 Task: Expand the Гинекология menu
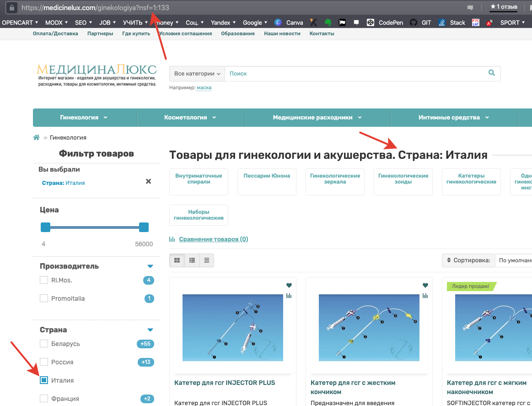85,118
